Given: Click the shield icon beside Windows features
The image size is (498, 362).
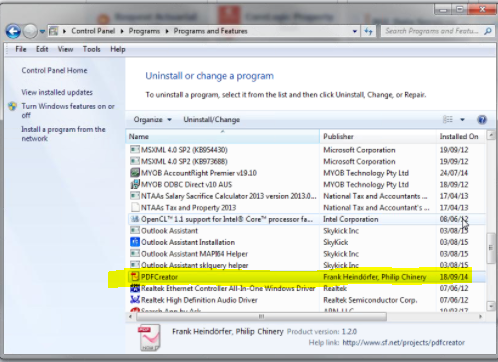Looking at the screenshot, I should click(x=13, y=106).
